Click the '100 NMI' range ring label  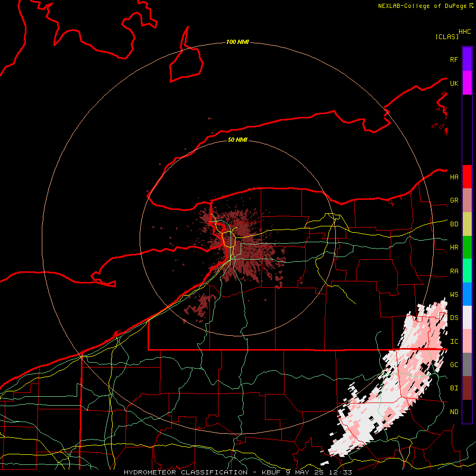pyautogui.click(x=237, y=42)
